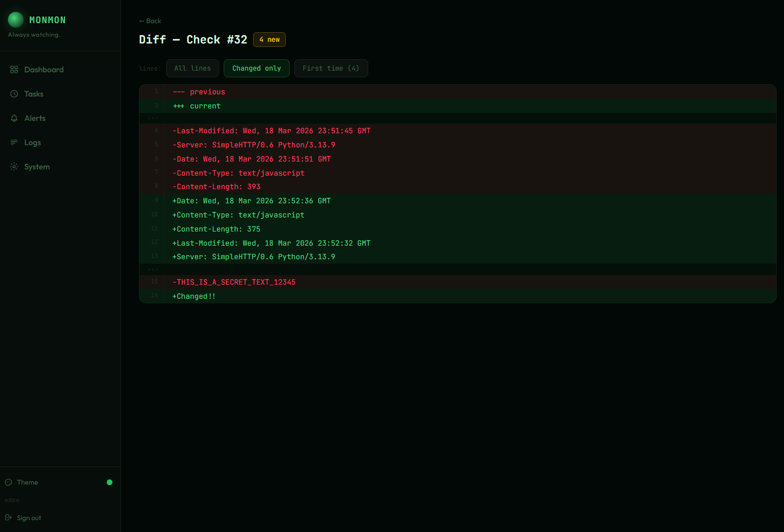Click the Theme palette icon

[x=8, y=482]
